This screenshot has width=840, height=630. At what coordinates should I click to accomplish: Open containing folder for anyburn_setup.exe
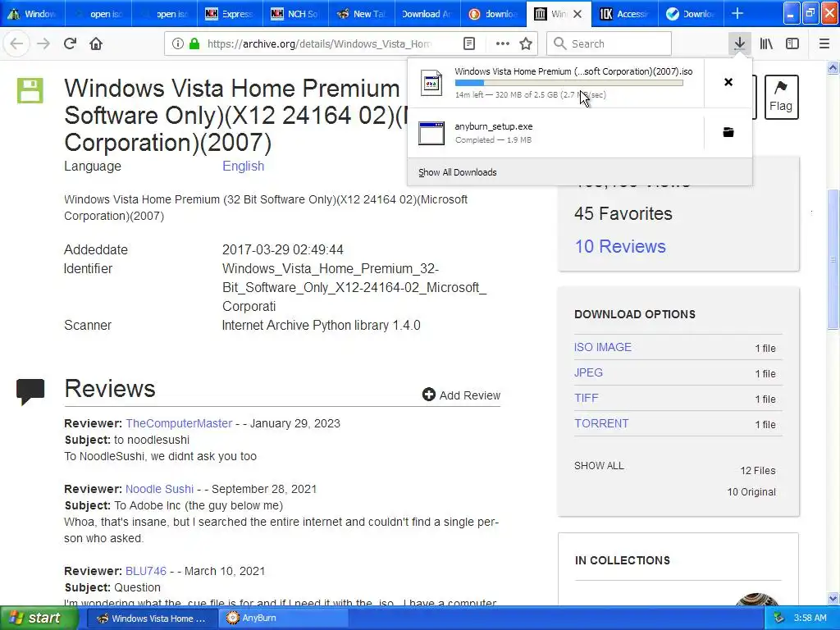[728, 132]
